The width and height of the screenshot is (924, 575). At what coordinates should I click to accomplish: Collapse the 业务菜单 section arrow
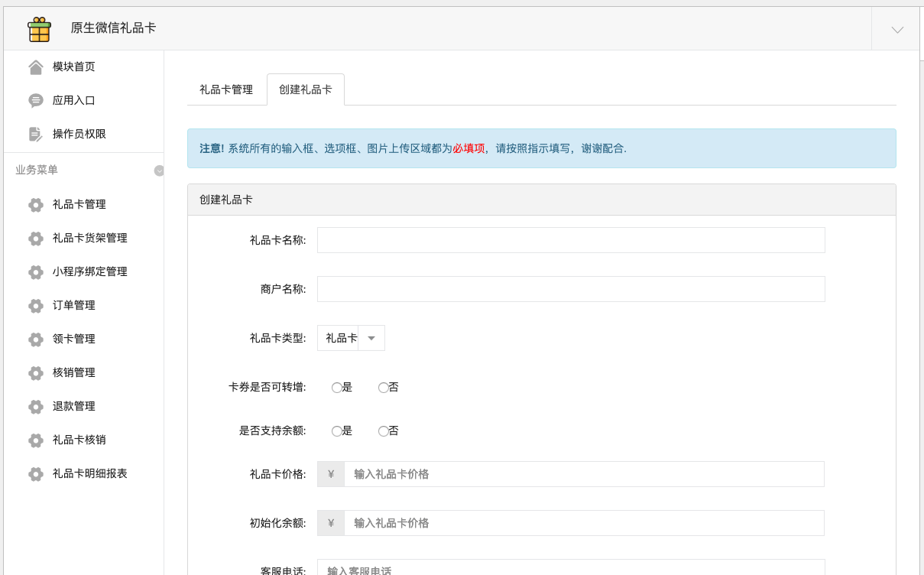tap(159, 171)
